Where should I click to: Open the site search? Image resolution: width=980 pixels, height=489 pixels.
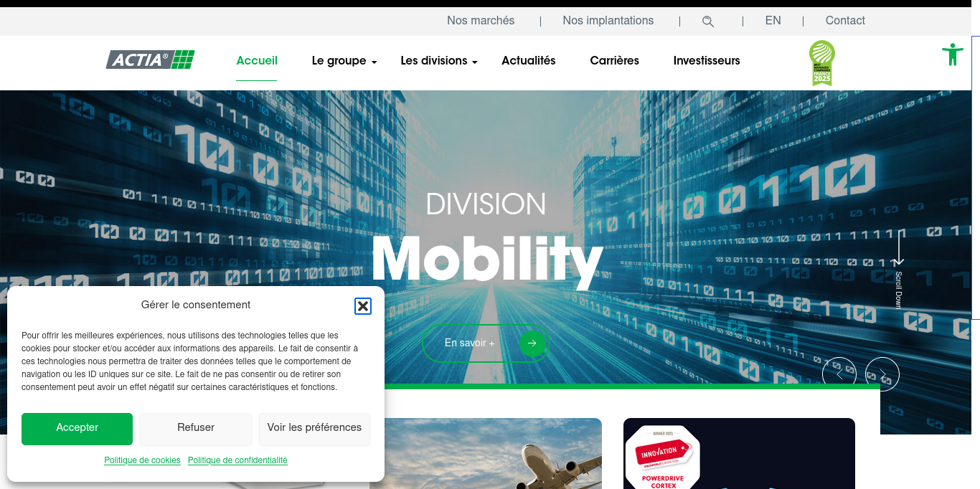click(x=707, y=21)
